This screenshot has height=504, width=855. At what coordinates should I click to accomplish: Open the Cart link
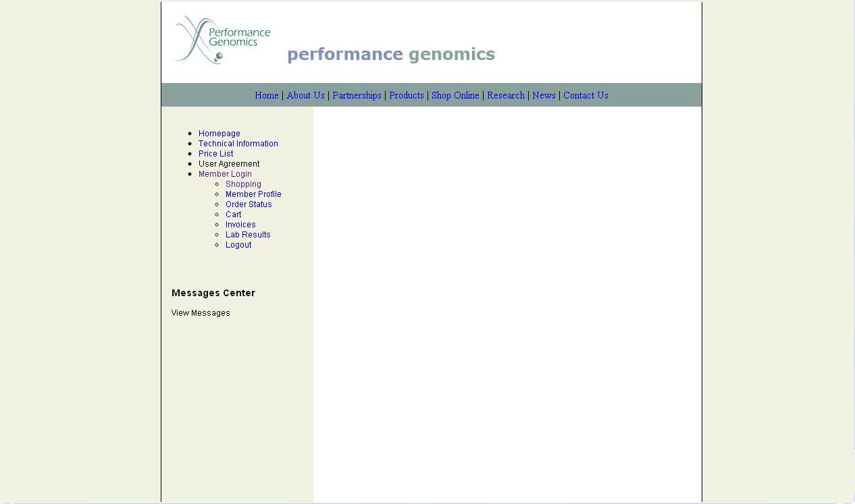coord(233,215)
